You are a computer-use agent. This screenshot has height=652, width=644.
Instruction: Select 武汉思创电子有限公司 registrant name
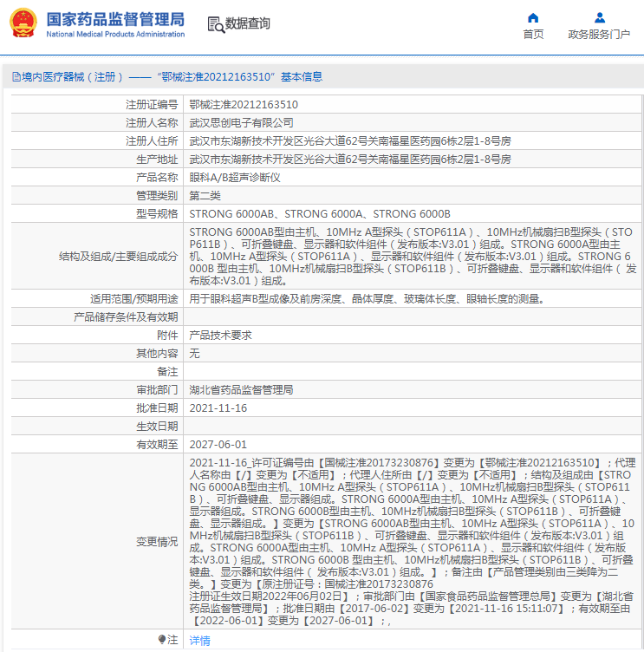tap(241, 122)
